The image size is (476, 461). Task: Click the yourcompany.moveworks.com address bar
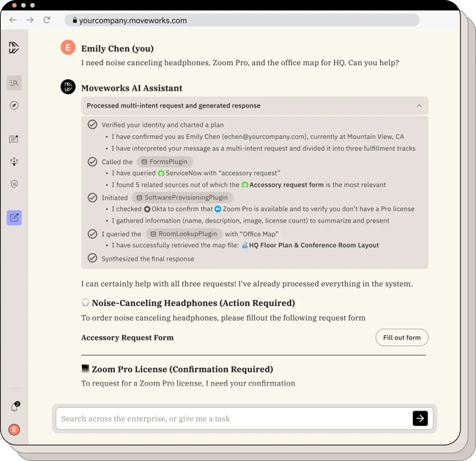pyautogui.click(x=242, y=20)
